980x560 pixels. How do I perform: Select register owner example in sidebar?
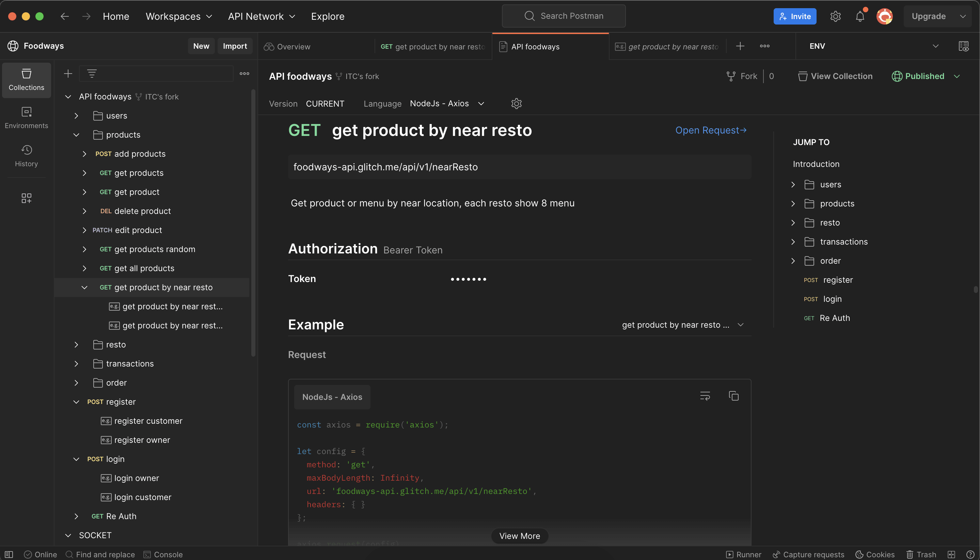(142, 440)
